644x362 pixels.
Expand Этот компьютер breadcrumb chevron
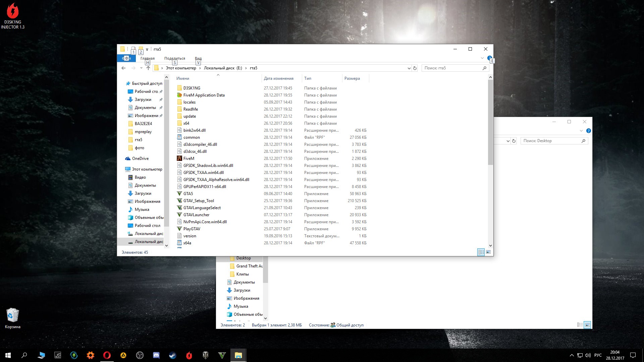tap(200, 68)
